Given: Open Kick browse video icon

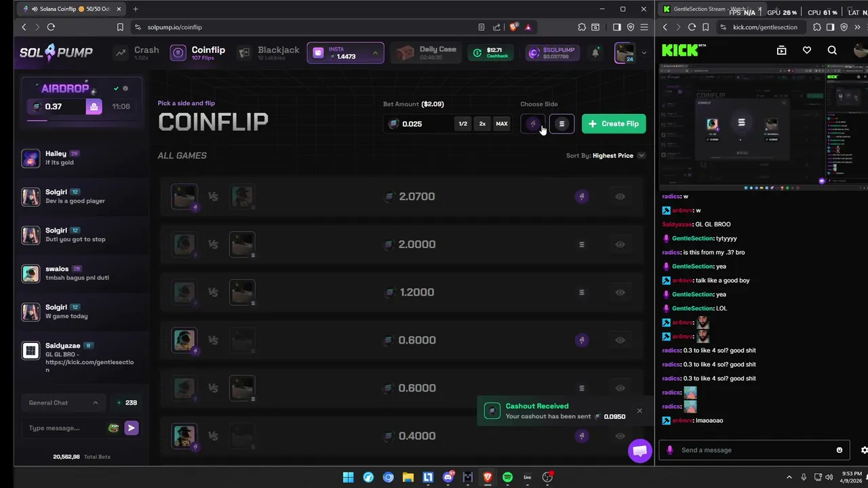Looking at the screenshot, I should pyautogui.click(x=781, y=50).
